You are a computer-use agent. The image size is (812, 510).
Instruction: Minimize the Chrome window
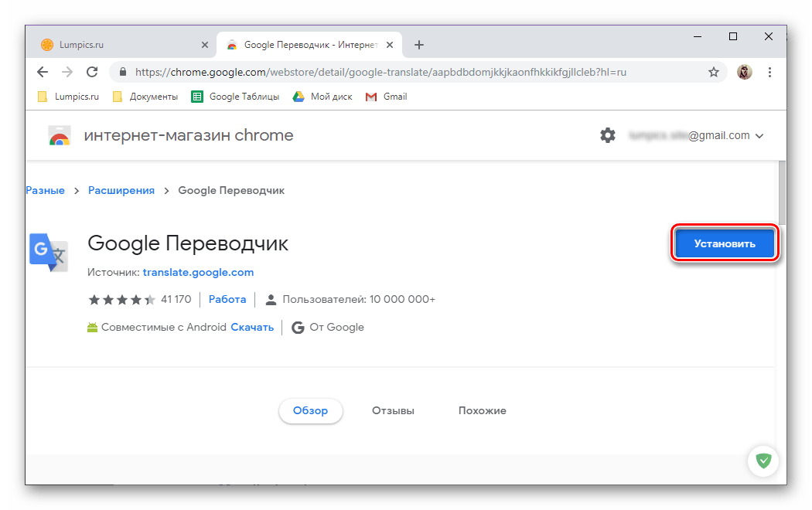(x=698, y=37)
